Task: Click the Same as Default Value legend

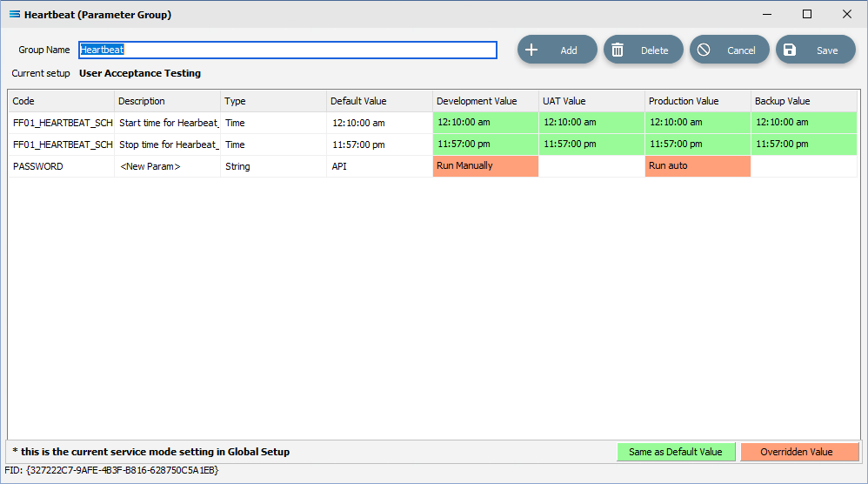Action: pos(676,452)
